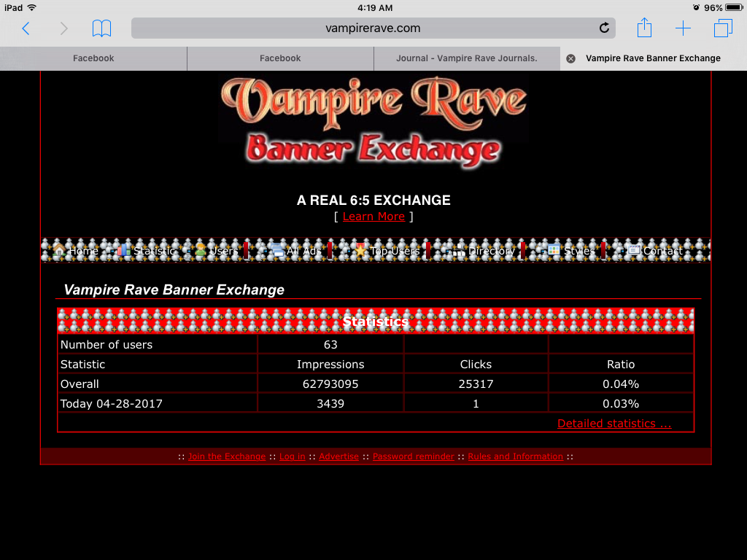Click the Overall row label
Image resolution: width=747 pixels, height=560 pixels.
[x=80, y=384]
